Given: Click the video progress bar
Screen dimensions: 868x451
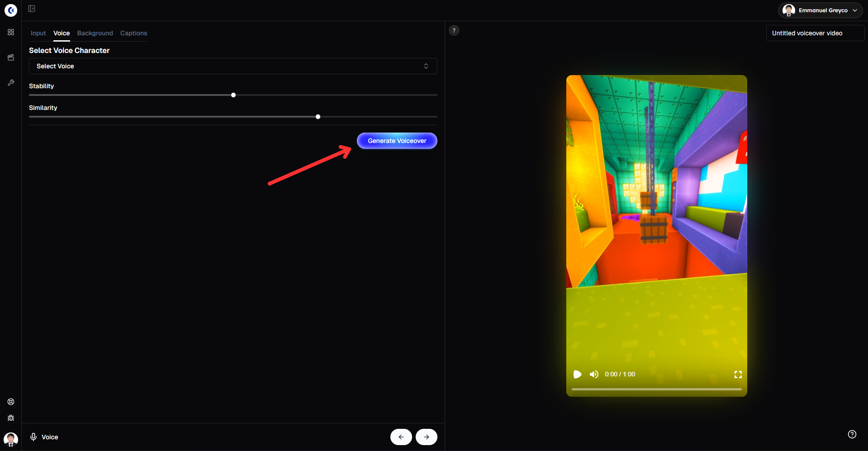Looking at the screenshot, I should coord(657,389).
